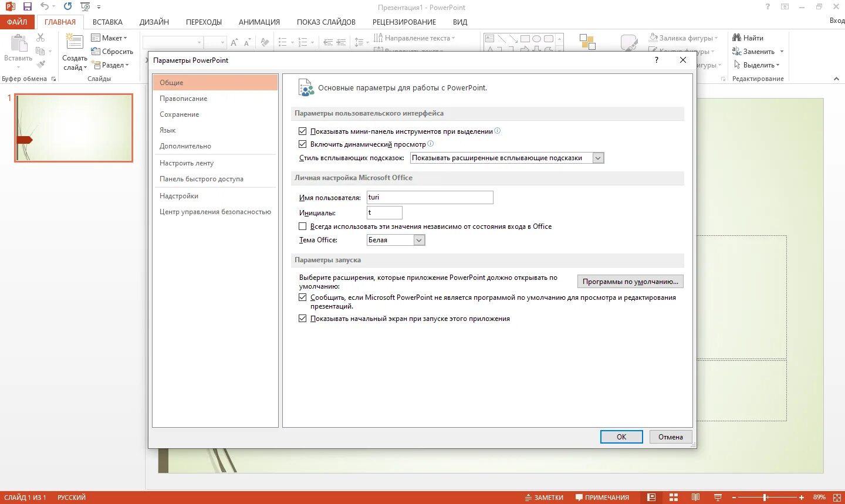
Task: Switch to the ДИЗАЙН tab
Action: click(x=154, y=22)
